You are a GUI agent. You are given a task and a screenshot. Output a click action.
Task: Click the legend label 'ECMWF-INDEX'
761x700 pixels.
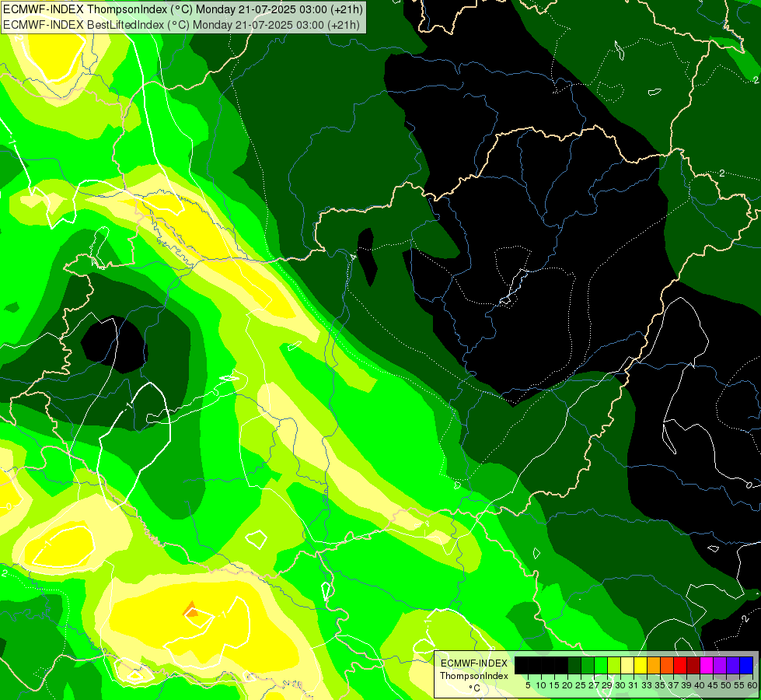tap(473, 663)
